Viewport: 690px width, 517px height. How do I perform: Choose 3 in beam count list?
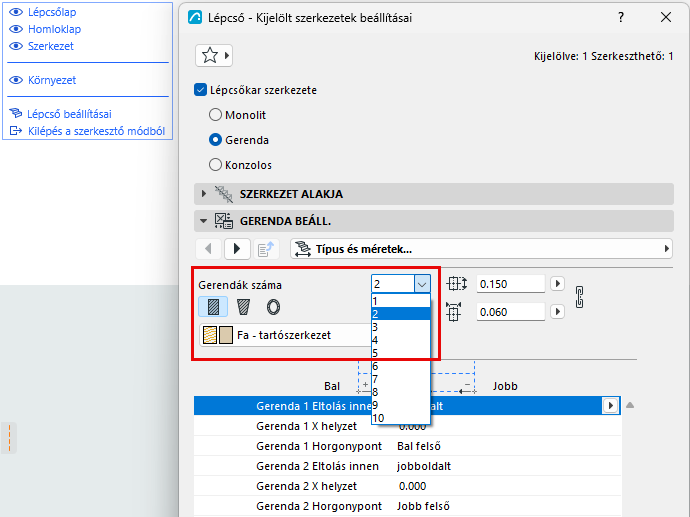(401, 327)
